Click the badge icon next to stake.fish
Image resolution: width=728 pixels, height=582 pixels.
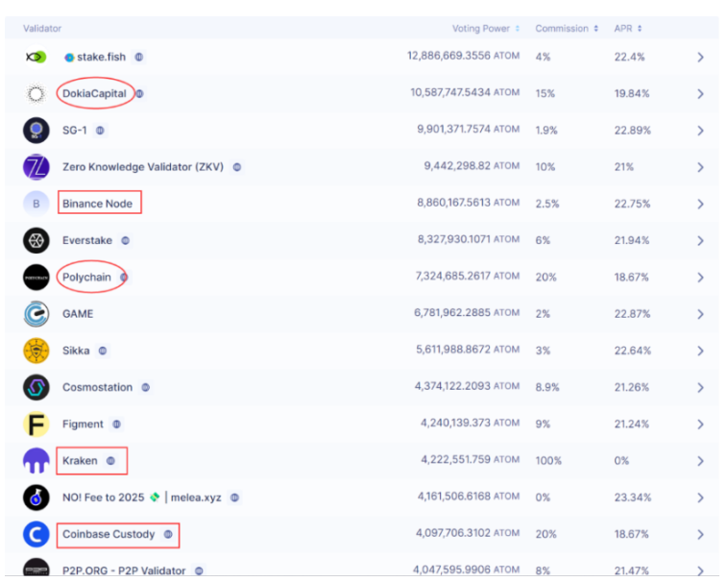tap(139, 57)
